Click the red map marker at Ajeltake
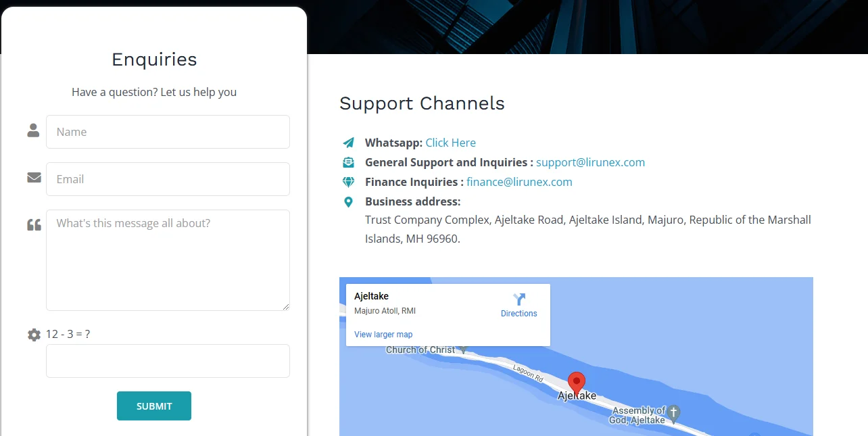The image size is (868, 436). (x=576, y=383)
